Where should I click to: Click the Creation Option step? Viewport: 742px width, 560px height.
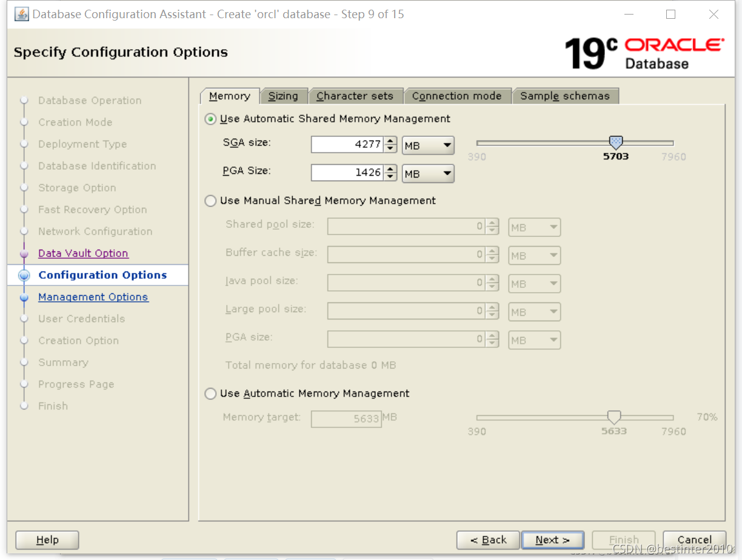[78, 341]
